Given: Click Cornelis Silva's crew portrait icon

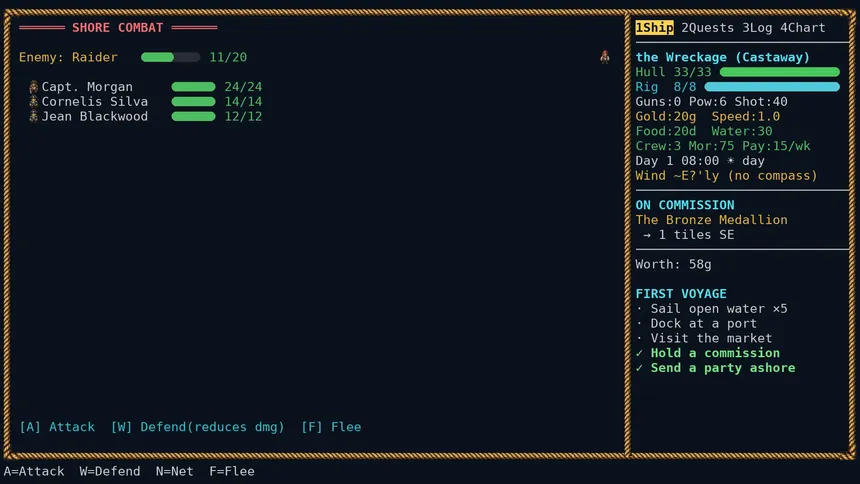Looking at the screenshot, I should [x=33, y=102].
